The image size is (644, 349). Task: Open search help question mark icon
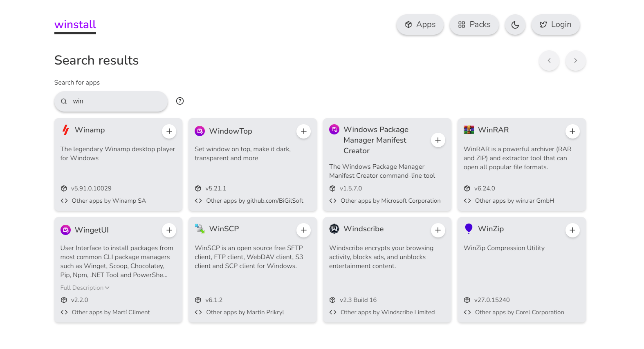[180, 101]
